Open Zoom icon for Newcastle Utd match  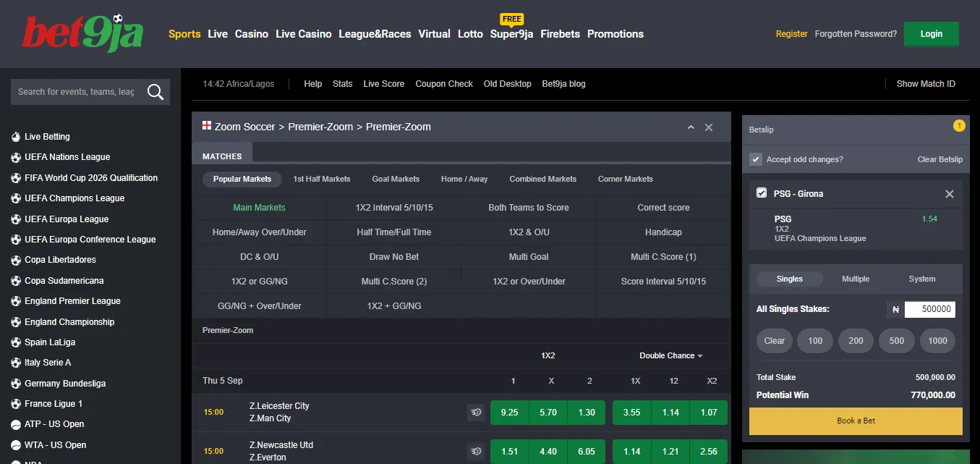pyautogui.click(x=475, y=451)
